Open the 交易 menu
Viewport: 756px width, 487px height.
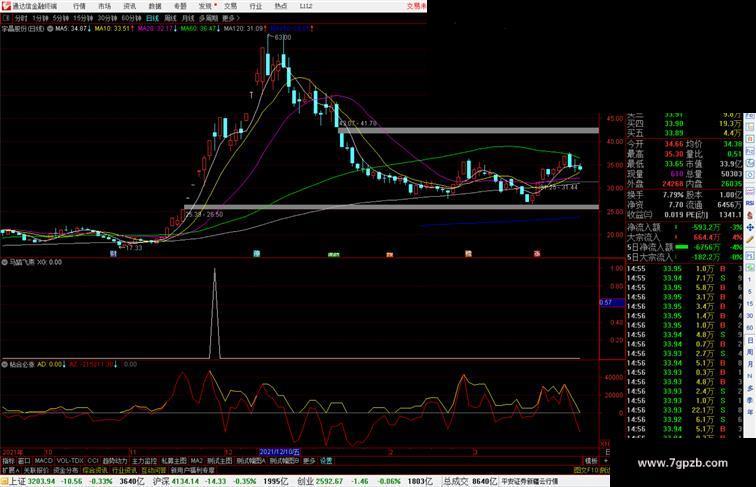230,6
